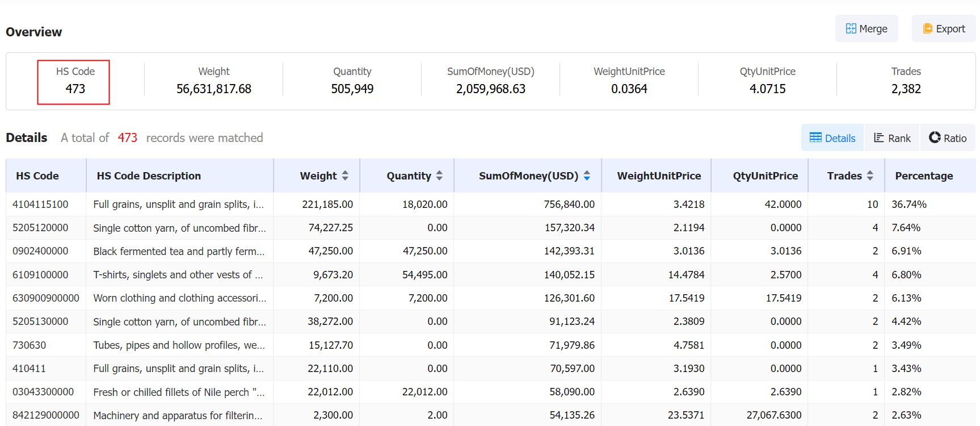Select HS code 410411
This screenshot has width=980, height=426.
[x=30, y=369]
